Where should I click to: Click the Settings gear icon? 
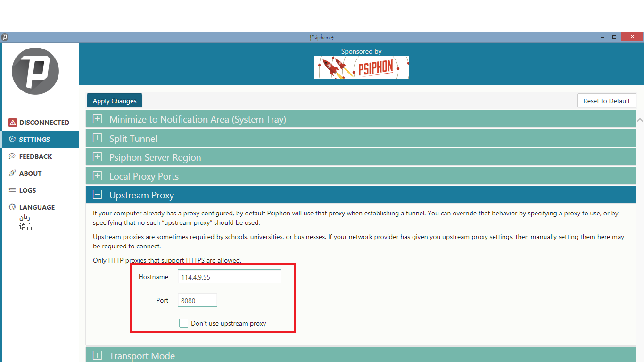coord(13,140)
